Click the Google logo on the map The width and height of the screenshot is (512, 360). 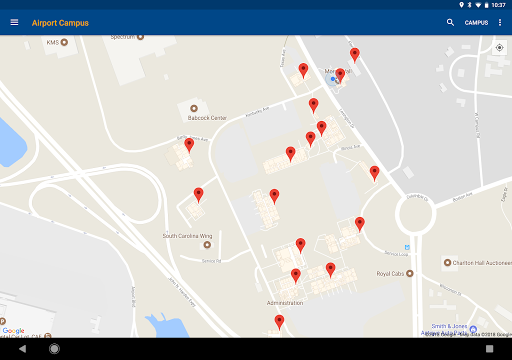tap(14, 331)
